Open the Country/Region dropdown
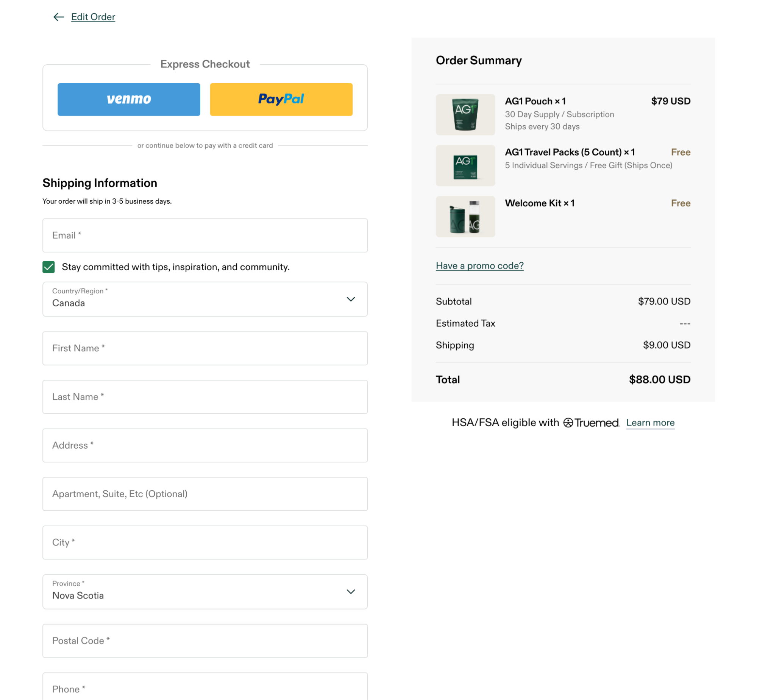This screenshot has width=757, height=700. coord(205,299)
